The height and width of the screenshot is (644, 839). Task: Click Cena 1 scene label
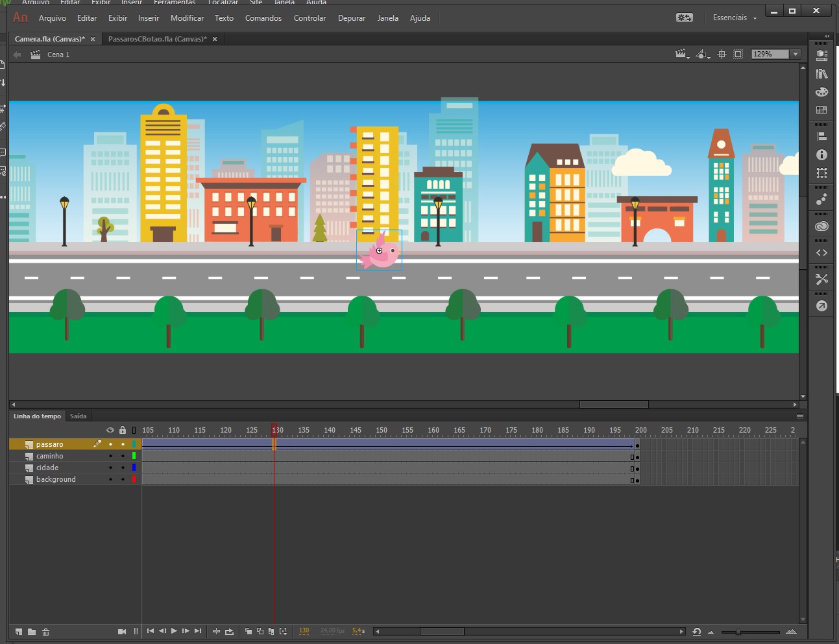(x=58, y=54)
